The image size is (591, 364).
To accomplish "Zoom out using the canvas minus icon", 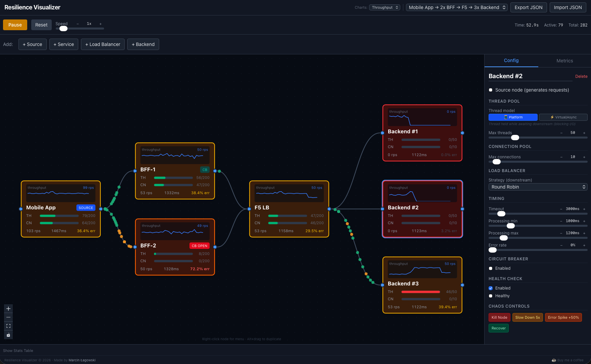I will click(8, 317).
